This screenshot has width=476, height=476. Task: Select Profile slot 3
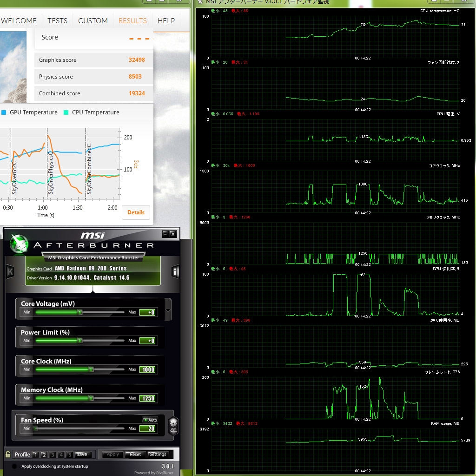coord(53,455)
